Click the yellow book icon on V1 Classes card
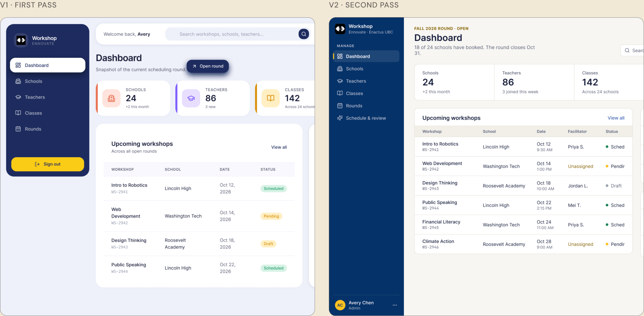This screenshot has width=644, height=316. click(x=271, y=98)
